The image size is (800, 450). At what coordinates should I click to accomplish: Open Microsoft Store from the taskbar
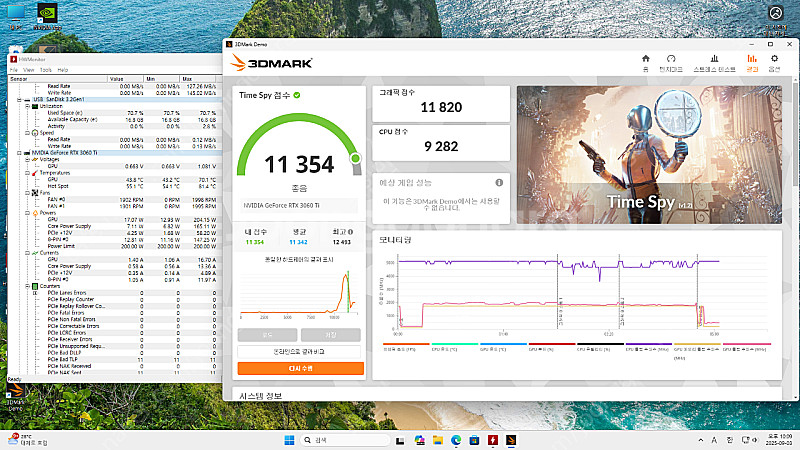pyautogui.click(x=474, y=440)
